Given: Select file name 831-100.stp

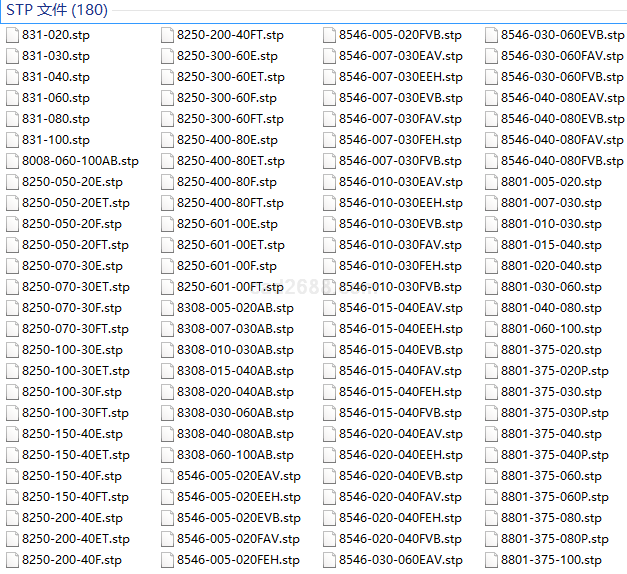Looking at the screenshot, I should [55, 140].
